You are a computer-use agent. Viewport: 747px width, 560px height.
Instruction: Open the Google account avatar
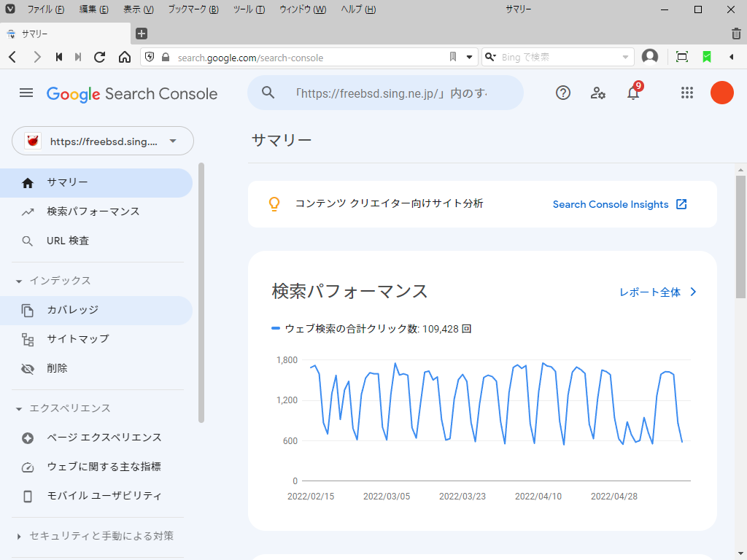[x=721, y=93]
